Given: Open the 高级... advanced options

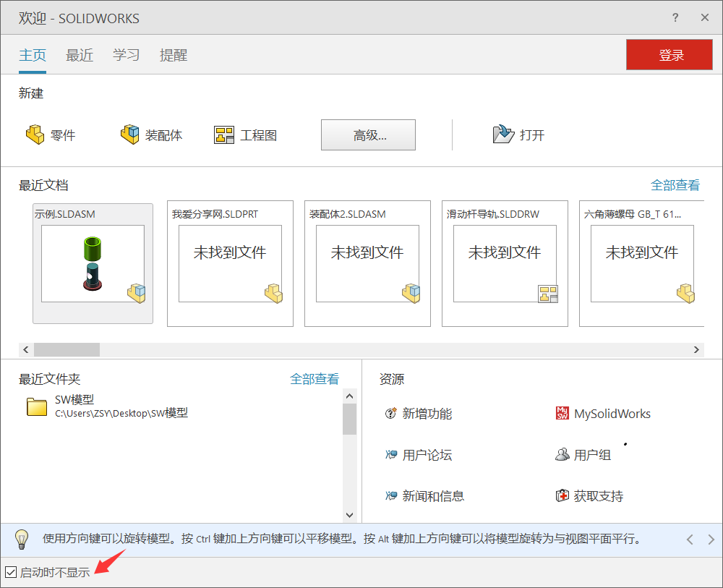Looking at the screenshot, I should pyautogui.click(x=368, y=135).
